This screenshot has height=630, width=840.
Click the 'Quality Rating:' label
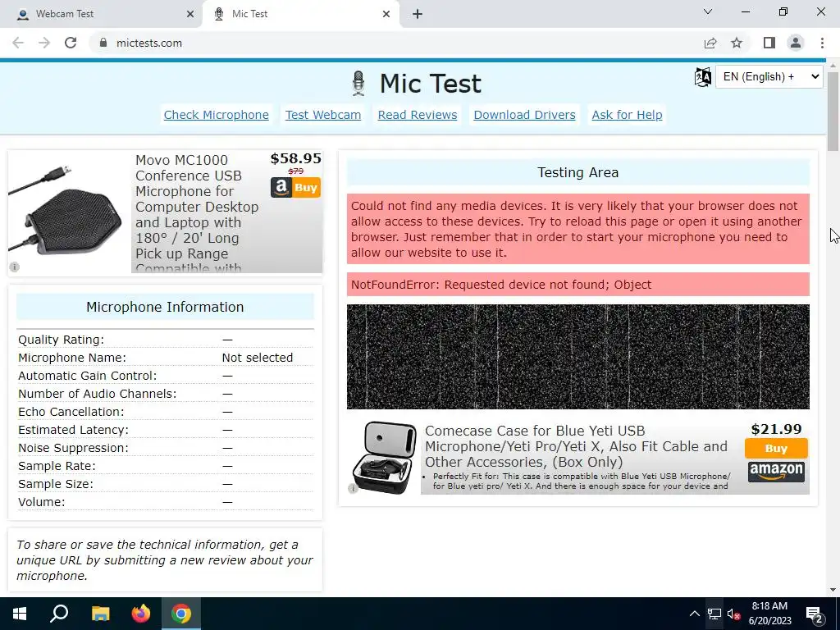tap(61, 340)
